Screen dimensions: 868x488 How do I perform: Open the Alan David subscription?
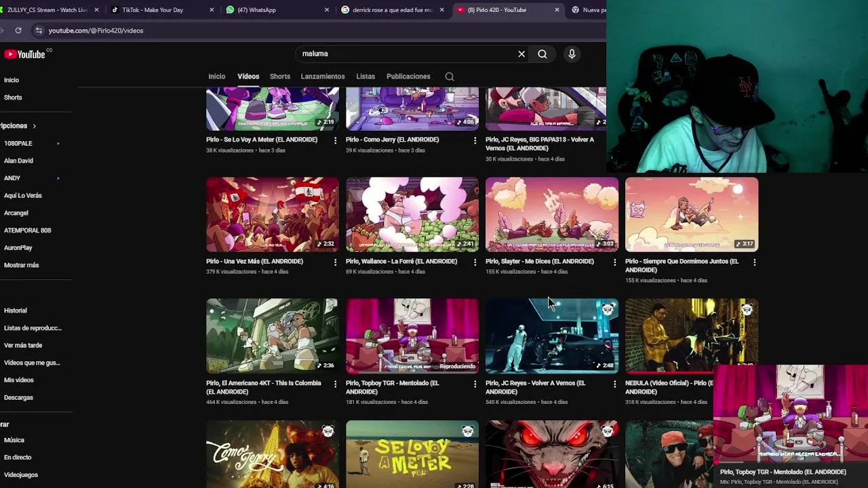pyautogui.click(x=18, y=161)
